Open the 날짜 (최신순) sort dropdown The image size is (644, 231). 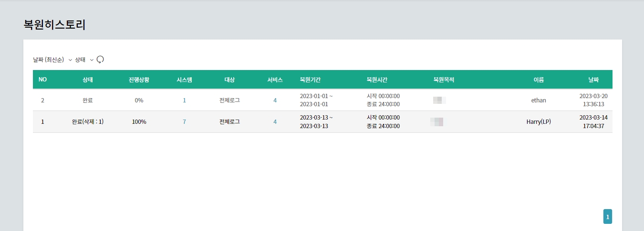pos(52,60)
